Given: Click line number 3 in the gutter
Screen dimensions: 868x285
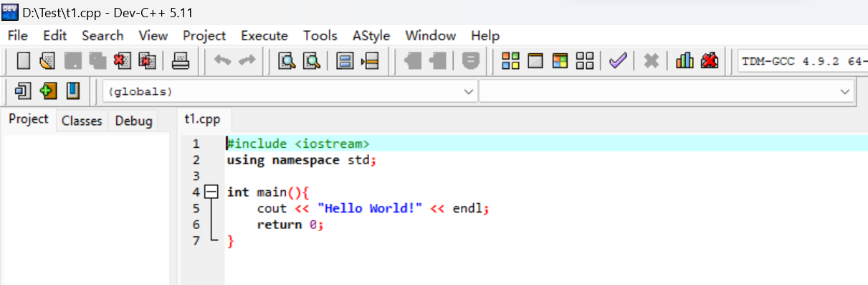Looking at the screenshot, I should point(196,176).
